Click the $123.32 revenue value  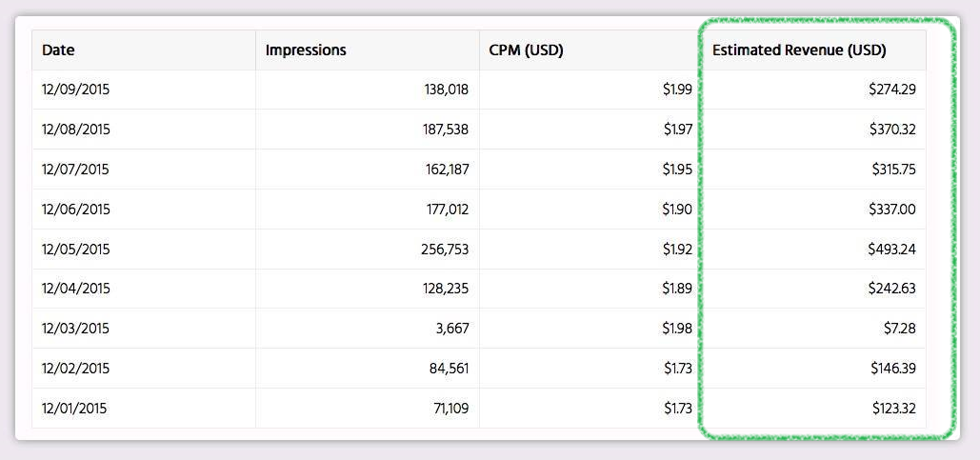pos(894,409)
